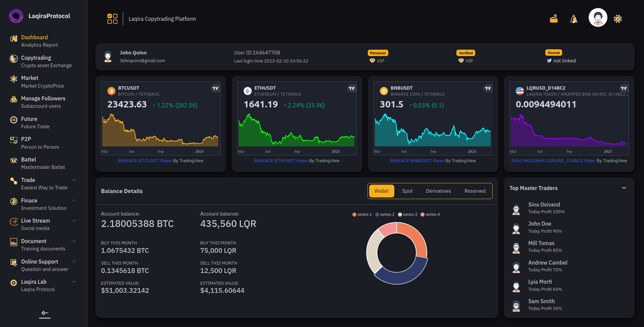The height and width of the screenshot is (327, 644).
Task: Open Battel sidebar icon
Action: (13, 161)
